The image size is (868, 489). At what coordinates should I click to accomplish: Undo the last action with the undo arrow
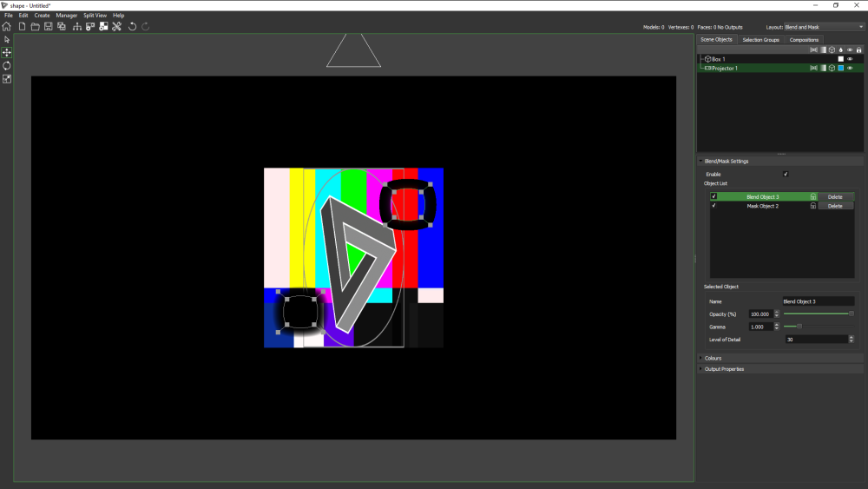pyautogui.click(x=132, y=27)
